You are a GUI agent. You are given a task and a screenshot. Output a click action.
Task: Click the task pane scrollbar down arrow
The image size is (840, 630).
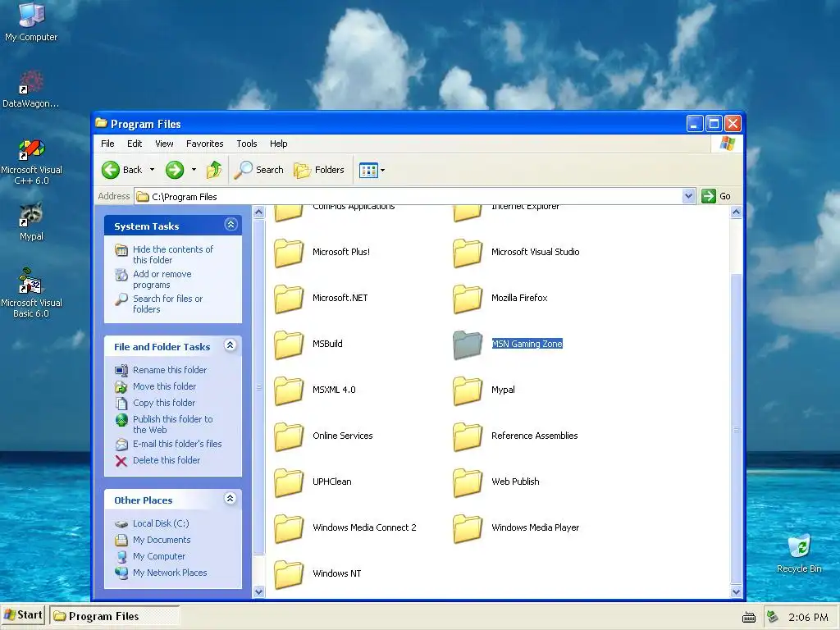[258, 592]
